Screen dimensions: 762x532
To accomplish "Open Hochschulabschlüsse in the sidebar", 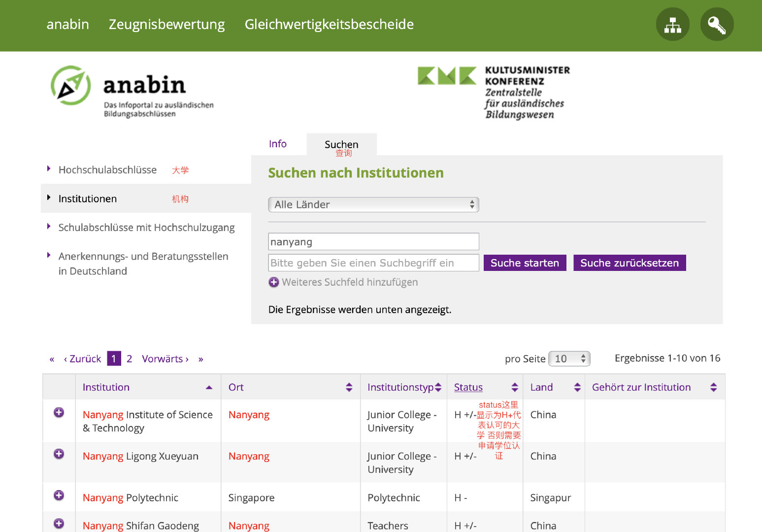I will 107,170.
